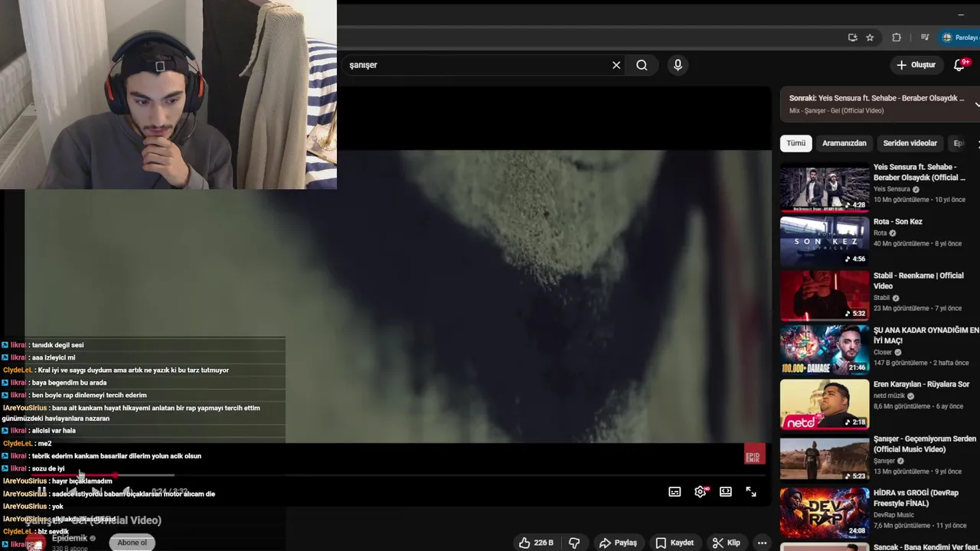This screenshot has height=551, width=980.
Task: Seek using the red video progress bar
Action: [398, 475]
